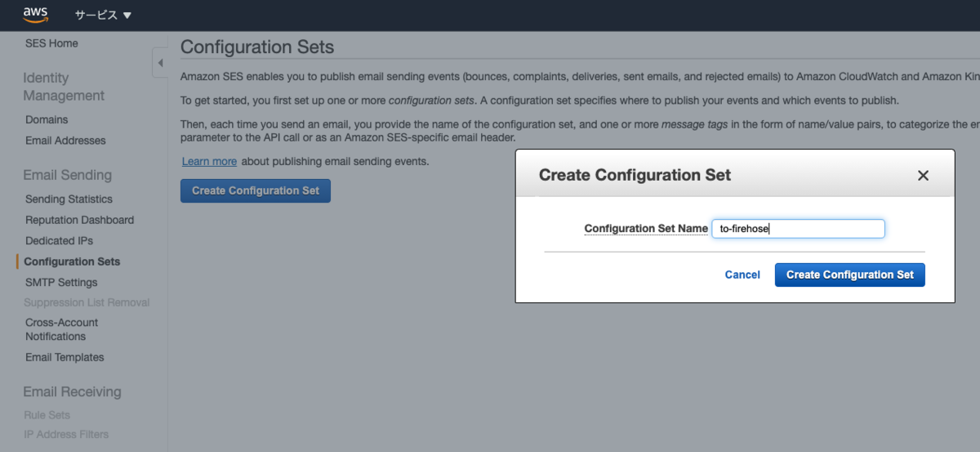Open the サービス services dropdown

(x=103, y=16)
